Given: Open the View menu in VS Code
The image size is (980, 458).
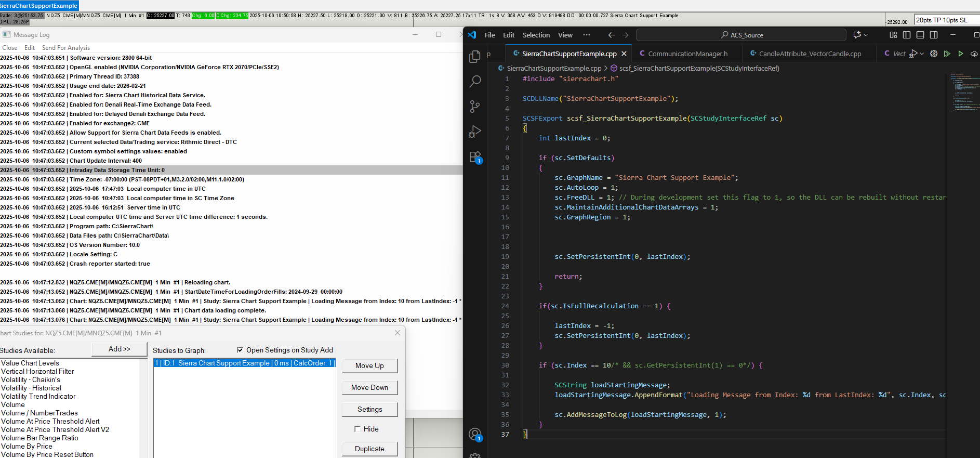Looking at the screenshot, I should pos(565,35).
